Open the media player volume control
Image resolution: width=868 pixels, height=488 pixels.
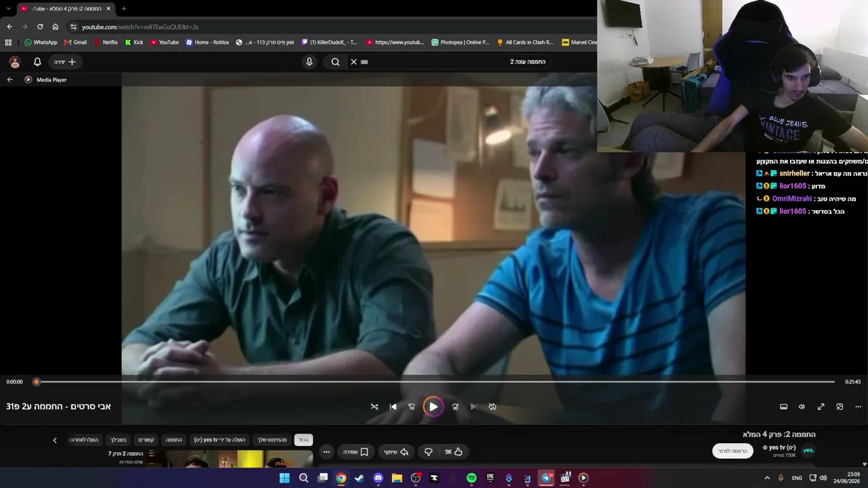tap(802, 407)
